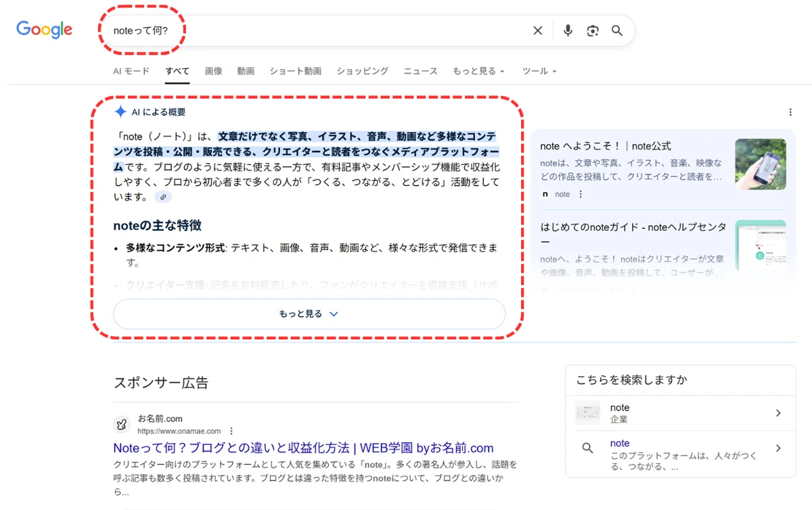812x510 pixels.
Task: Start voice search with microphone icon
Action: (x=568, y=30)
